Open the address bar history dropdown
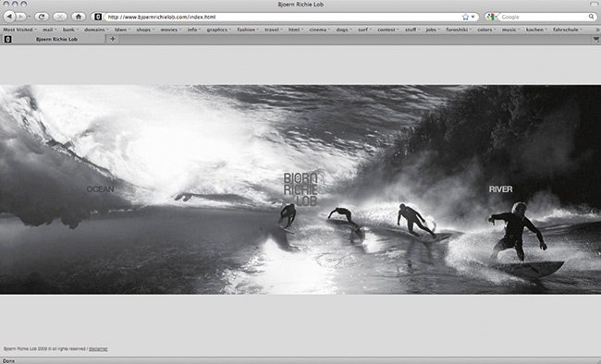The height and width of the screenshot is (364, 601). (473, 17)
